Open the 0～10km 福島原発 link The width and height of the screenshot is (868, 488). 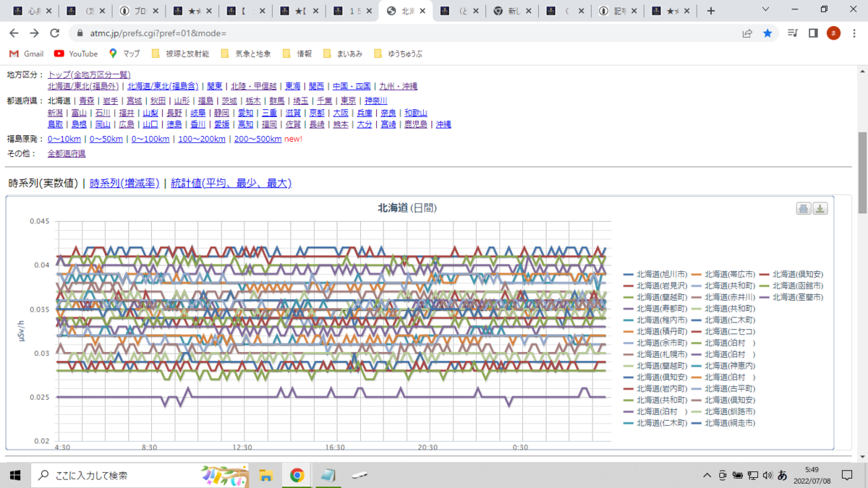(x=64, y=139)
